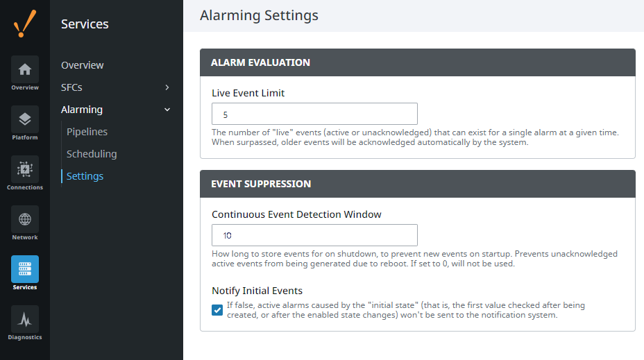Expand the SFCs submenu chevron
Image resolution: width=644 pixels, height=360 pixels.
pyautogui.click(x=167, y=87)
